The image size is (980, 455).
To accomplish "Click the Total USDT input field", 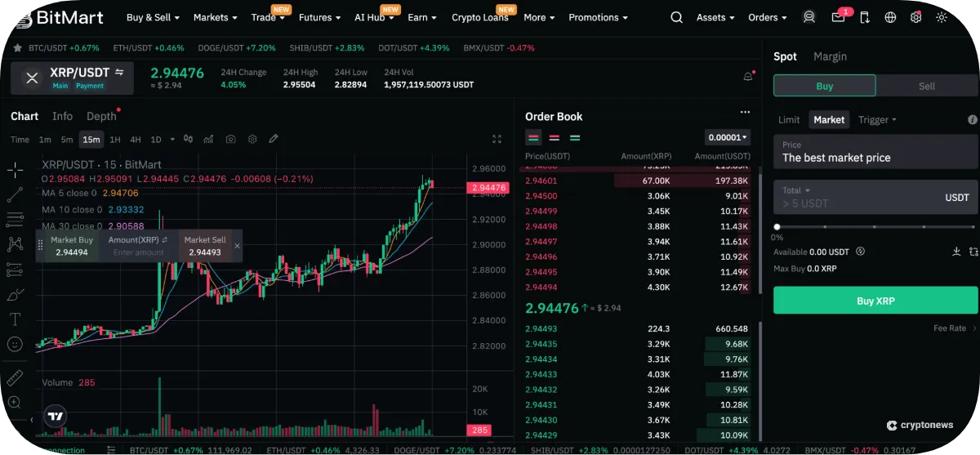I will (x=875, y=197).
